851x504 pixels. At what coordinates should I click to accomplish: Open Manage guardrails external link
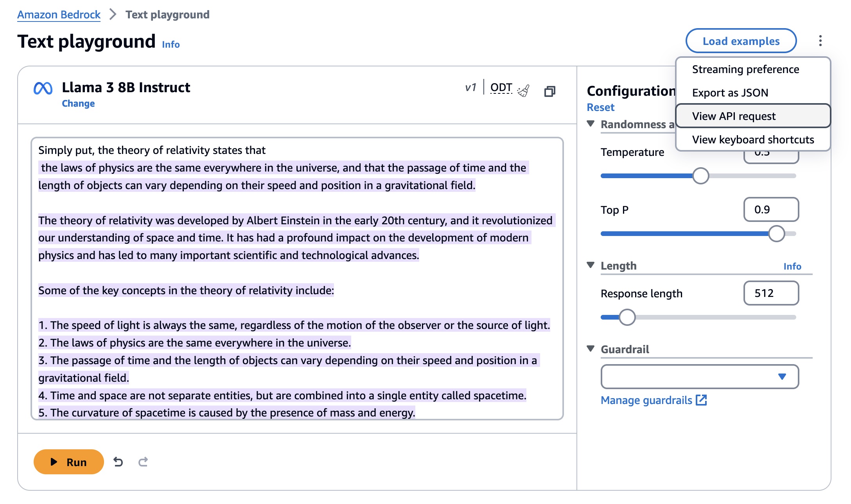pos(654,400)
